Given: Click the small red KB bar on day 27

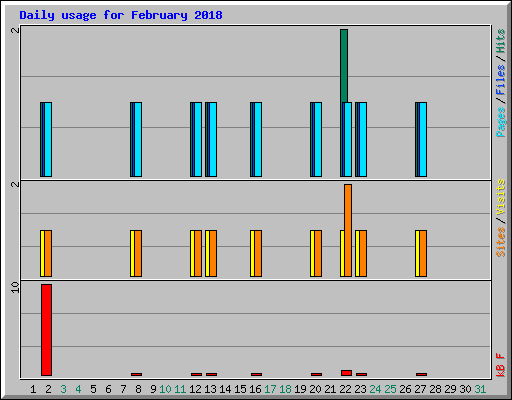Looking at the screenshot, I should click(x=422, y=374).
